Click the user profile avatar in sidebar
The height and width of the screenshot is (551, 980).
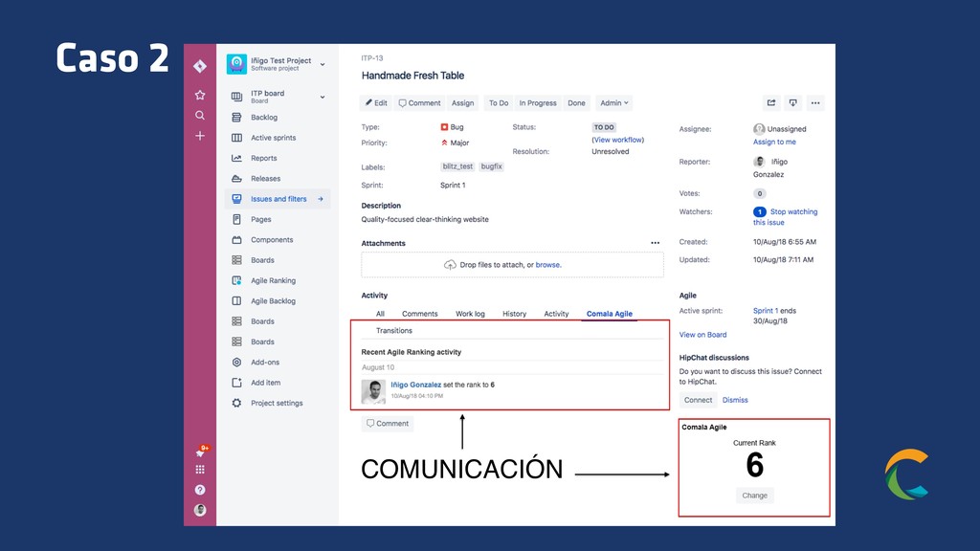[200, 510]
